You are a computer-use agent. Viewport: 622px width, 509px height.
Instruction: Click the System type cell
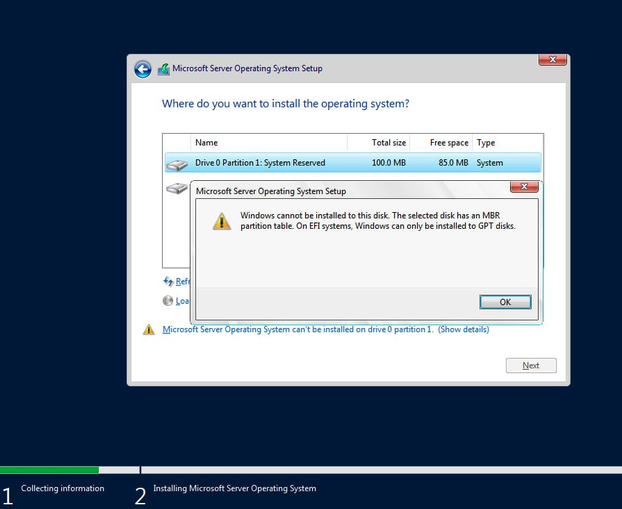490,163
